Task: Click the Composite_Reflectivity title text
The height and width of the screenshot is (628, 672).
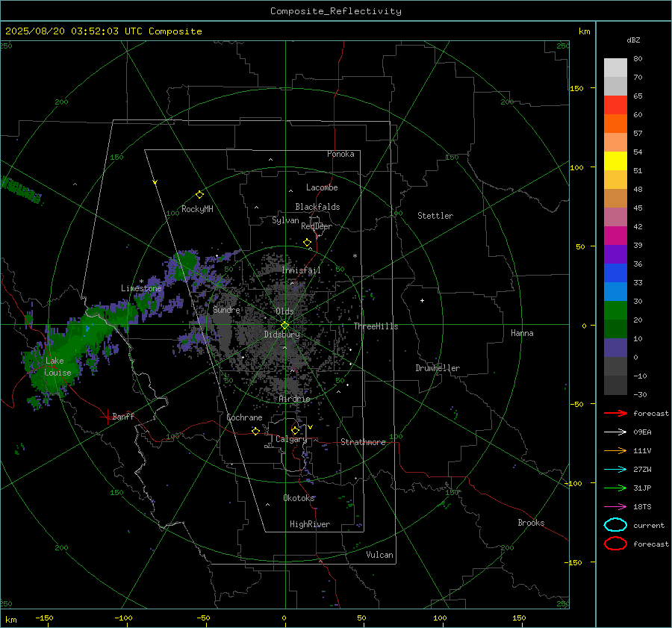Action: [336, 11]
